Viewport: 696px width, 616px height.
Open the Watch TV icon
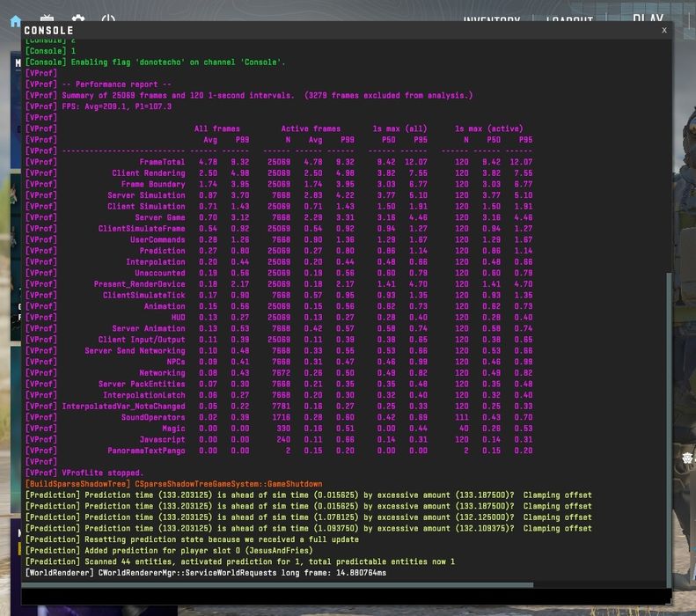tap(47, 18)
